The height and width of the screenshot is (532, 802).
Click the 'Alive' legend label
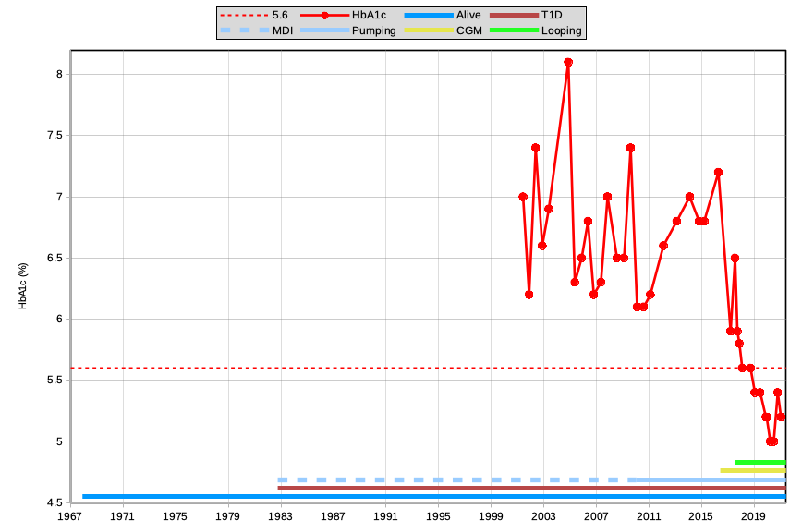(x=468, y=16)
